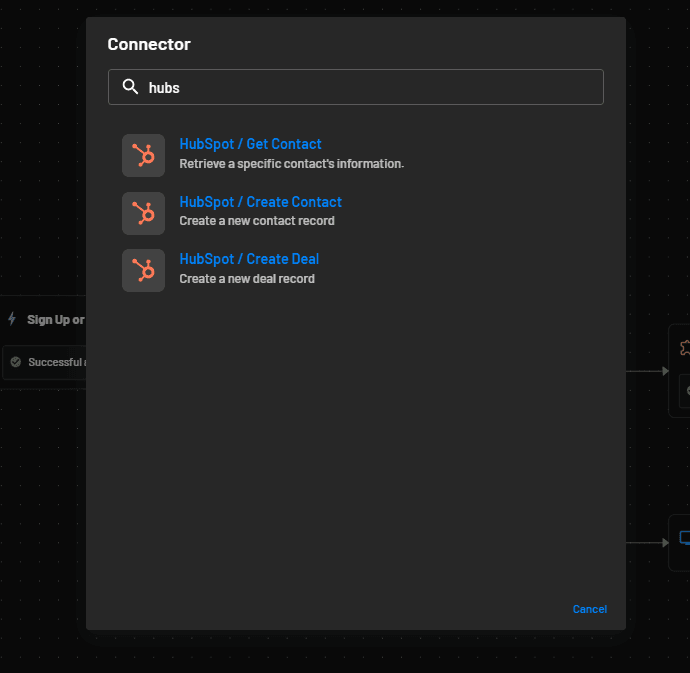Choose the HubSpot / Create Contact connector
This screenshot has height=673, width=690.
pyautogui.click(x=260, y=202)
